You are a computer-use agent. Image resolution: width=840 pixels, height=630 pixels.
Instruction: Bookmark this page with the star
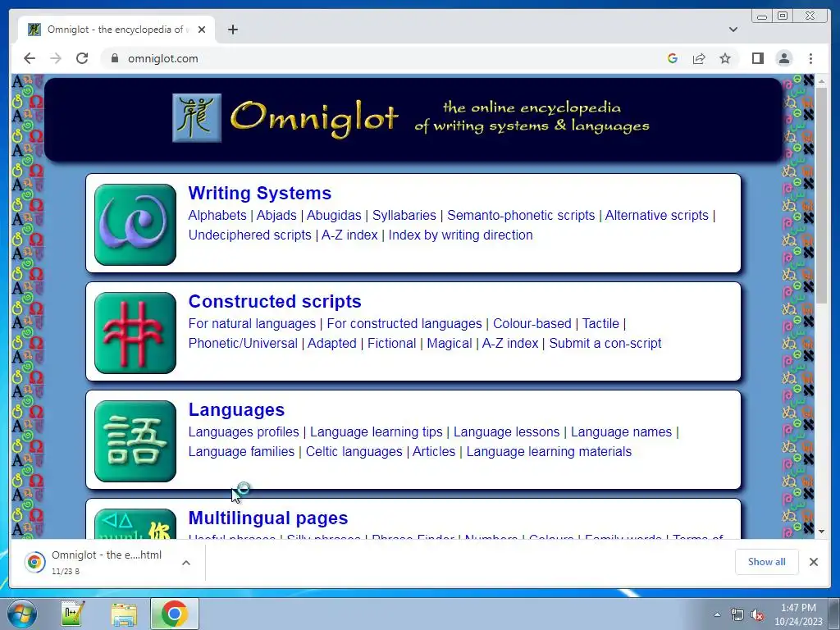point(725,58)
